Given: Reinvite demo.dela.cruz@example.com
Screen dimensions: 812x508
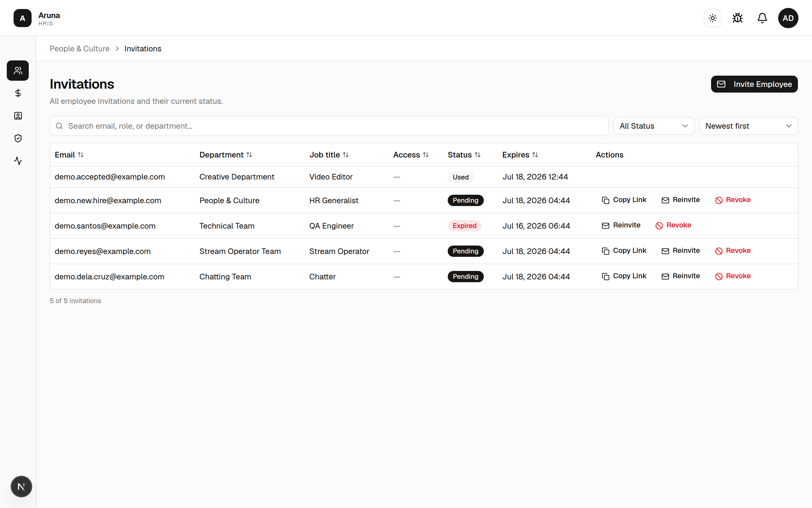Looking at the screenshot, I should 680,276.
